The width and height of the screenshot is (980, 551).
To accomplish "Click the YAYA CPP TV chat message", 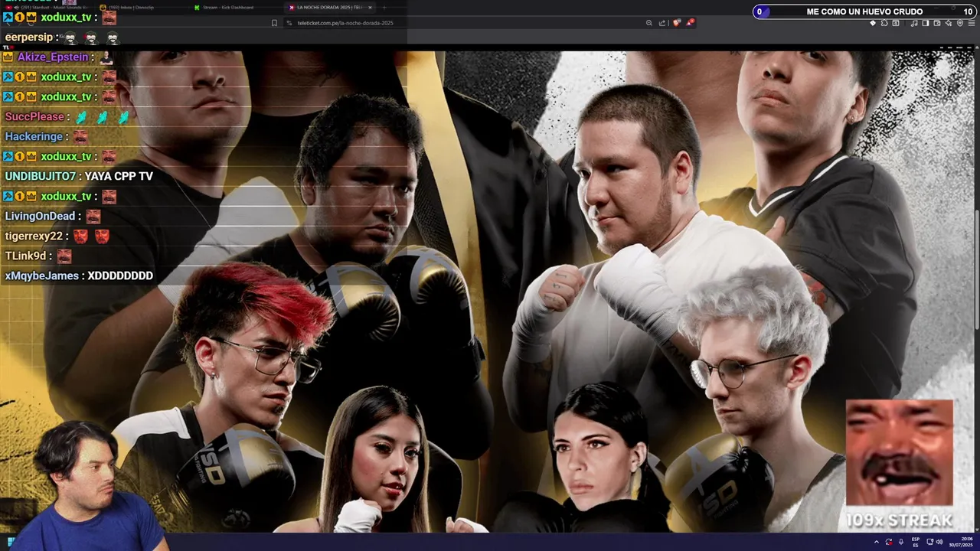I will pyautogui.click(x=119, y=177).
